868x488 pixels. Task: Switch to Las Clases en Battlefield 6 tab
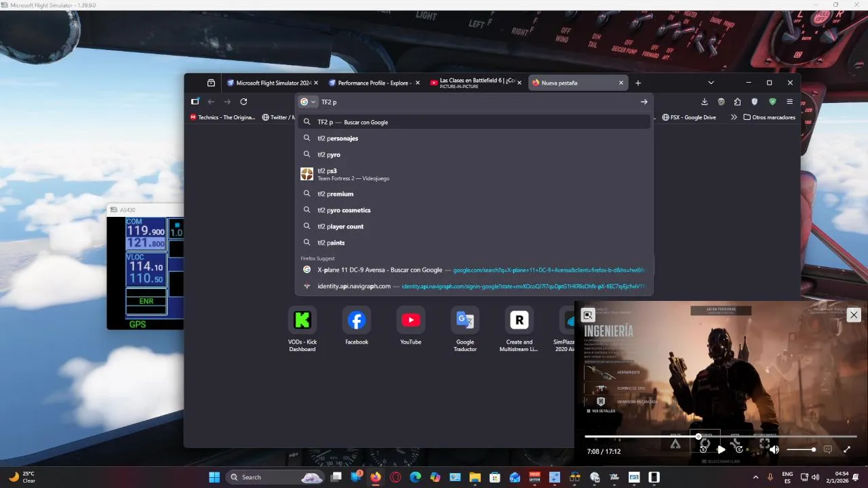[476, 83]
